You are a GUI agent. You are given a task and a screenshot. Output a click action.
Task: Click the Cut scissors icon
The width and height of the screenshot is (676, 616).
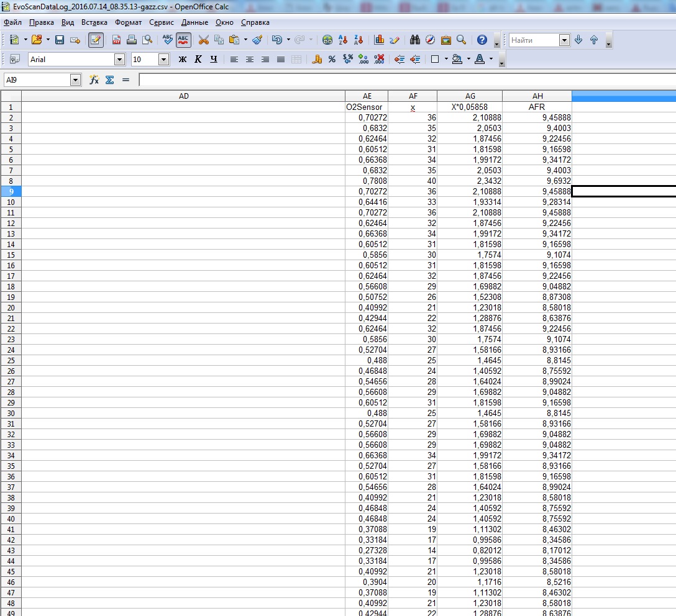203,40
